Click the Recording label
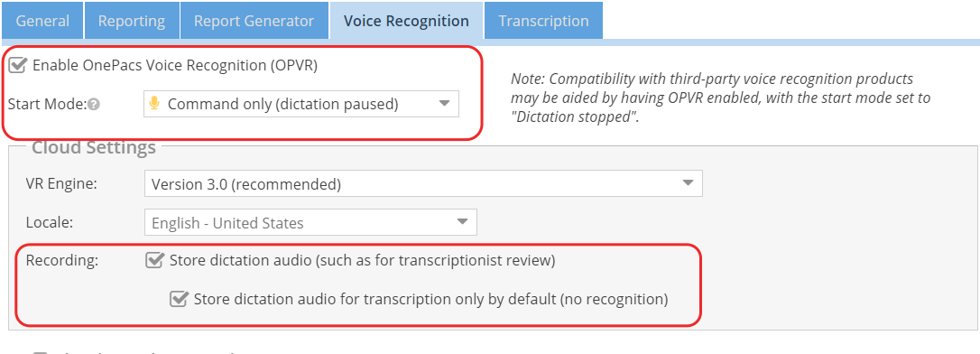The image size is (980, 354). coord(62,261)
